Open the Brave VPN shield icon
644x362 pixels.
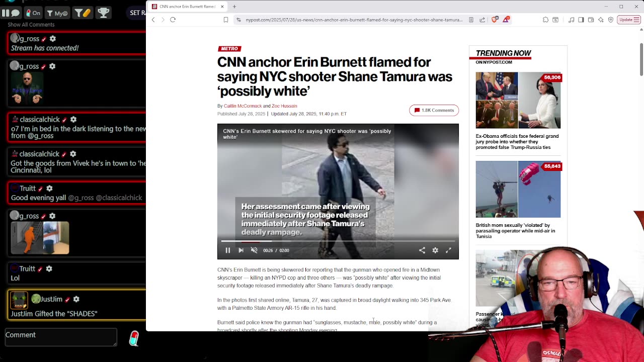(611, 20)
